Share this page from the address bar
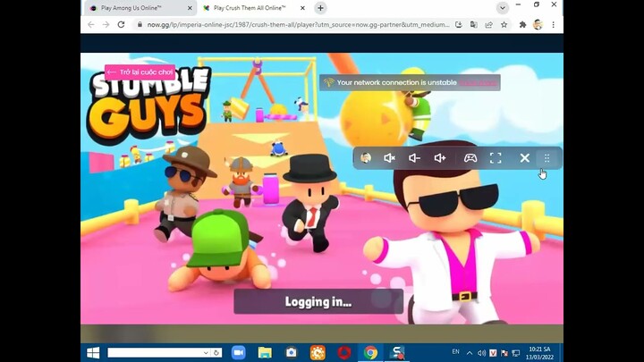The height and width of the screenshot is (362, 644). click(488, 25)
